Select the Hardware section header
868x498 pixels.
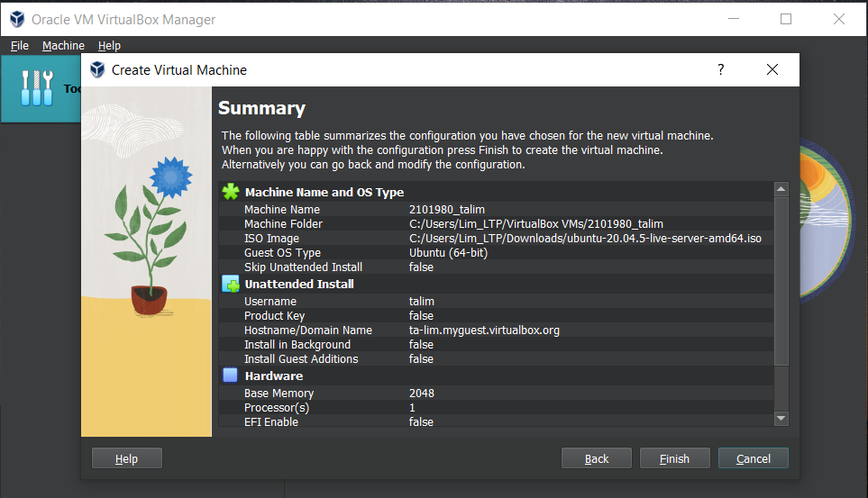[274, 376]
